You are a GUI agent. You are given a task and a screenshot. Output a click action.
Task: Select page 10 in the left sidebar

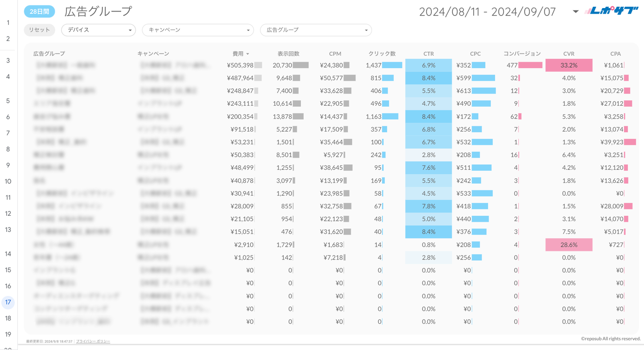(8, 181)
